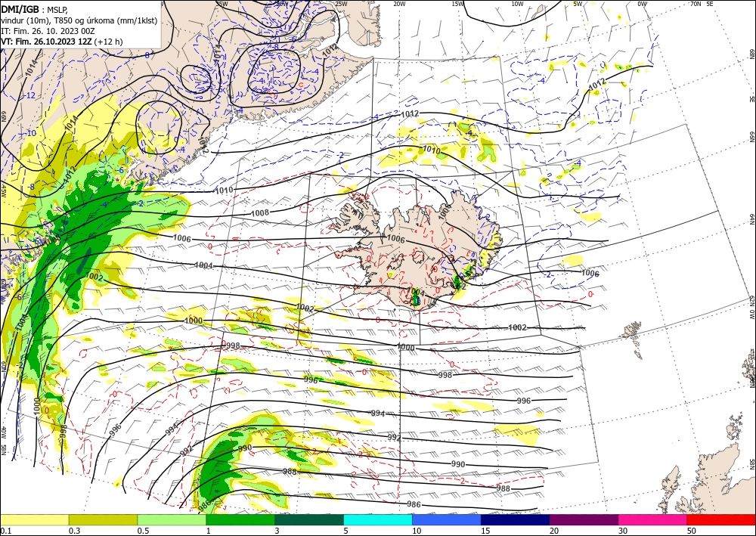The height and width of the screenshot is (536, 756).
Task: Click the "VT: Fim. 26.10.2023 12Z (+12 h)" line
Action: [62, 42]
